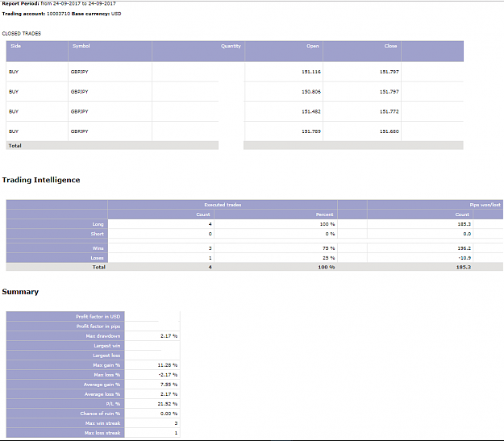Click close price 151.797 in the 150.806 row
The height and width of the screenshot is (441, 504).
point(389,92)
